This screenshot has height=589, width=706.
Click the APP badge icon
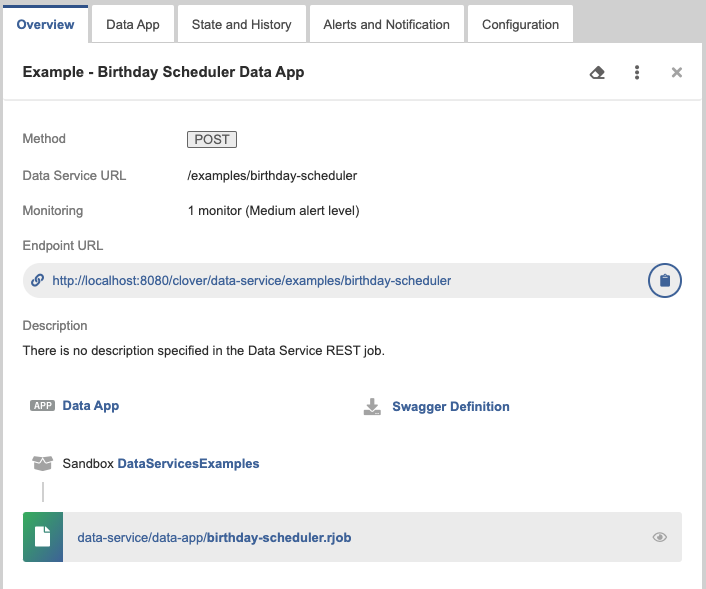(x=42, y=406)
